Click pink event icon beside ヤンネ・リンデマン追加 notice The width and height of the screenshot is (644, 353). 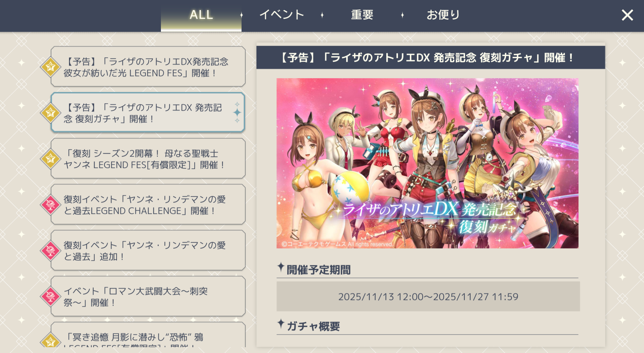[x=51, y=250]
